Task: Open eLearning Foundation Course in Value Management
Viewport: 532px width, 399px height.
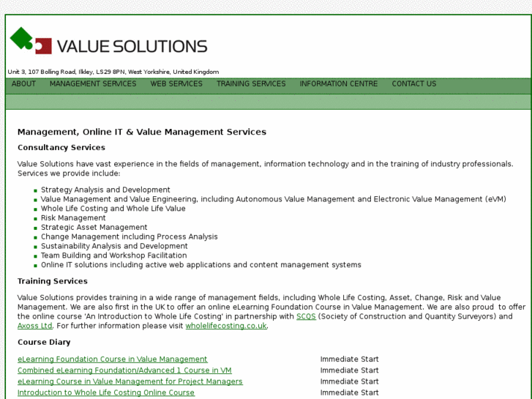Action: click(112, 359)
